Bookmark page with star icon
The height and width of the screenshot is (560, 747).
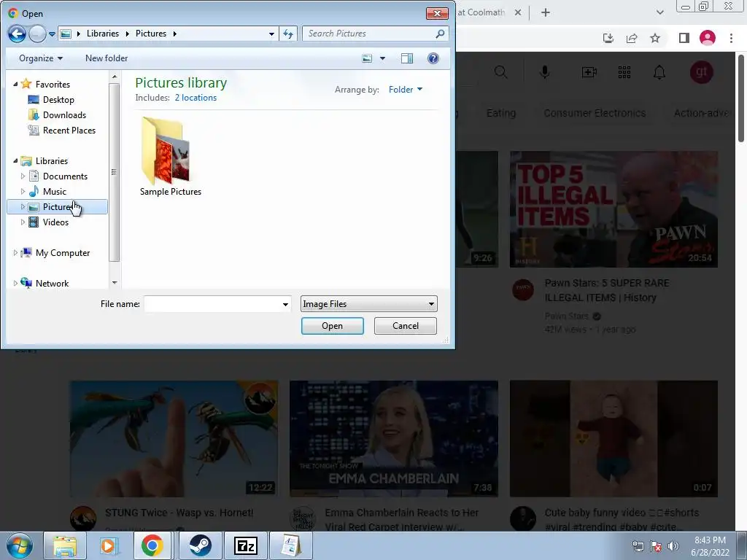(x=655, y=38)
